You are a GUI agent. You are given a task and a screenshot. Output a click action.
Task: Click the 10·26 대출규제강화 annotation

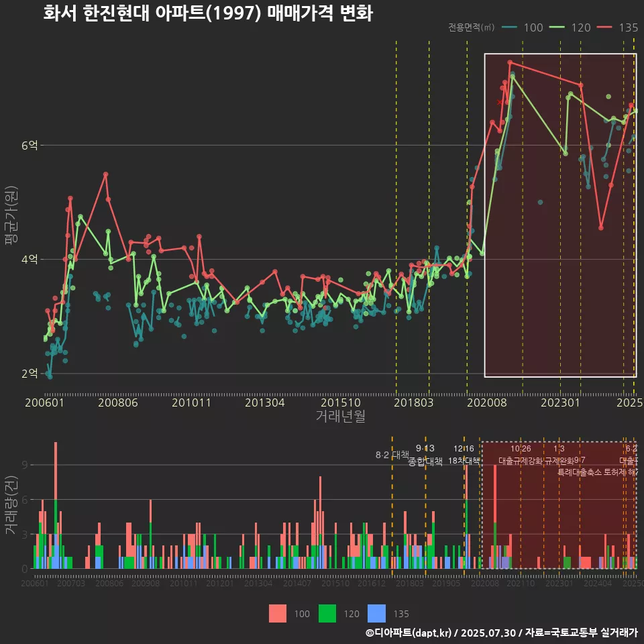(x=521, y=455)
